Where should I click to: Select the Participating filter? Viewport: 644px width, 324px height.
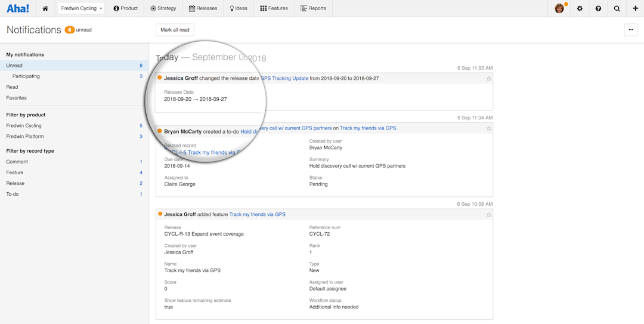(x=75, y=76)
